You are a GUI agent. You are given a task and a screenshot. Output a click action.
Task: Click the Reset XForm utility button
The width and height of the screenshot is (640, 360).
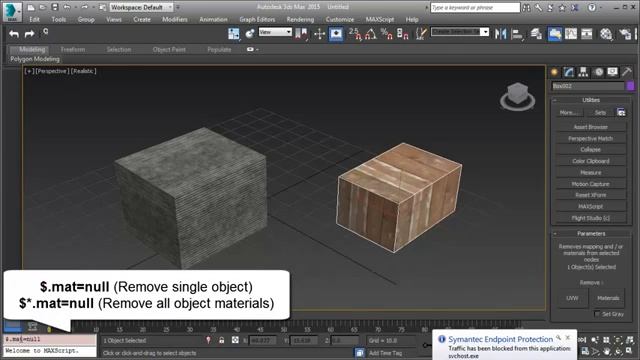coord(591,195)
